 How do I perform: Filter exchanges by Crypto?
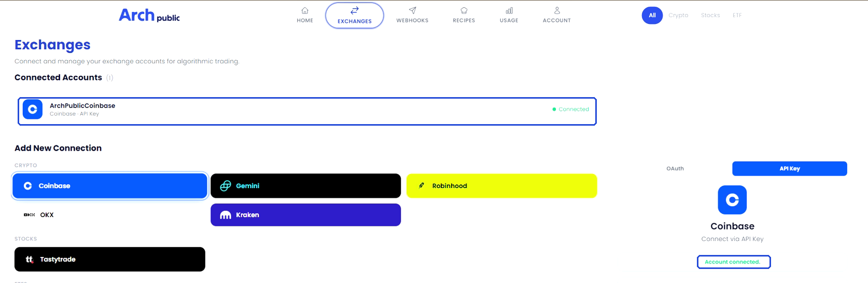(678, 15)
